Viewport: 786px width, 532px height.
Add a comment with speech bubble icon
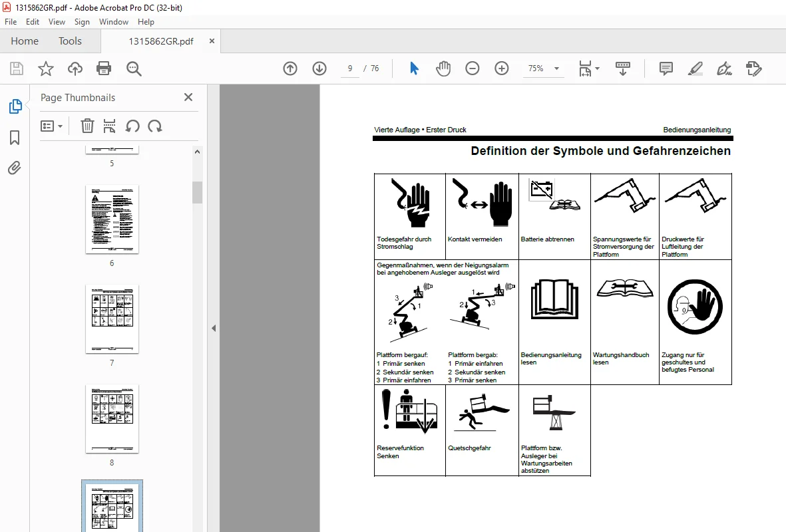point(666,68)
